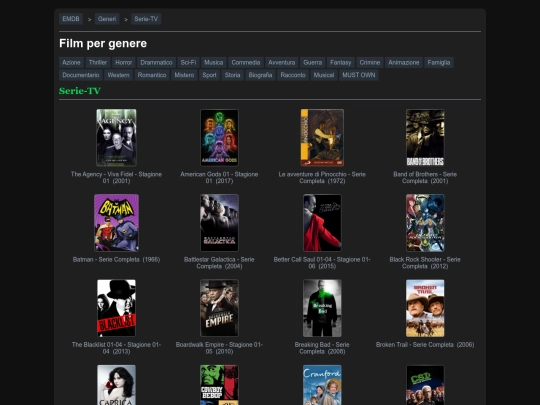This screenshot has height=405, width=540.
Task: Open Biografia genre
Action: pyautogui.click(x=260, y=75)
